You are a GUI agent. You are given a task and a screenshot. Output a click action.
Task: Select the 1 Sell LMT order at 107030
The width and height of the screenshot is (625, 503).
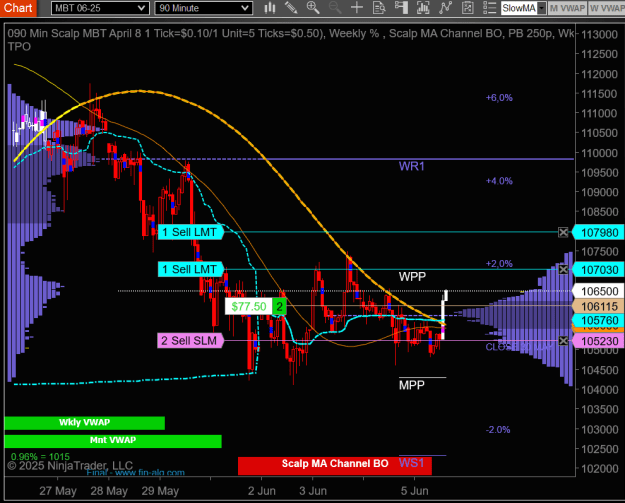[x=190, y=270]
